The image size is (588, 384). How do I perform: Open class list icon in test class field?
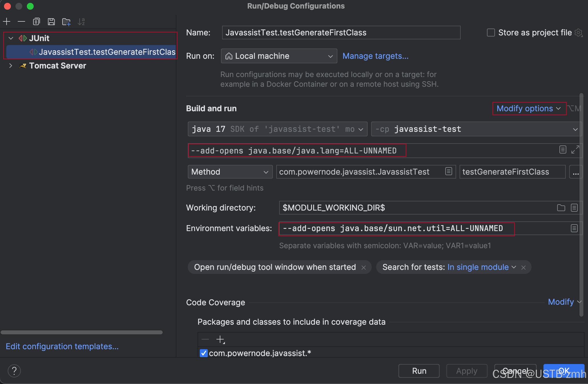(x=449, y=171)
